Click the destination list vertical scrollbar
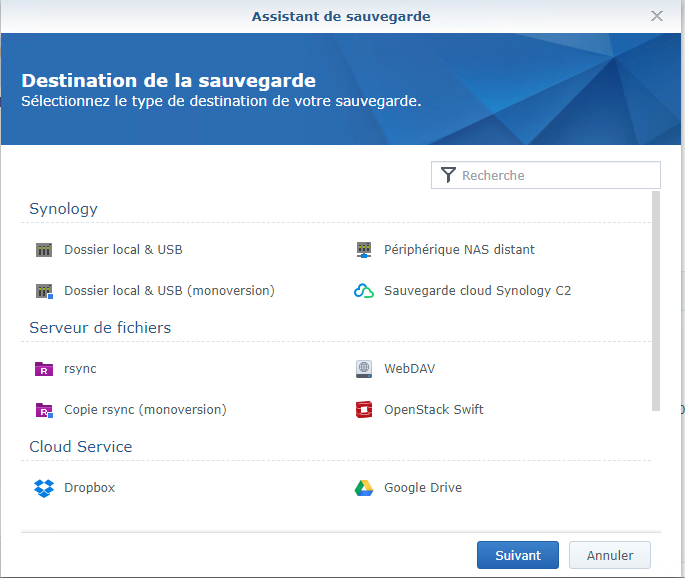The height and width of the screenshot is (578, 685). [x=656, y=301]
